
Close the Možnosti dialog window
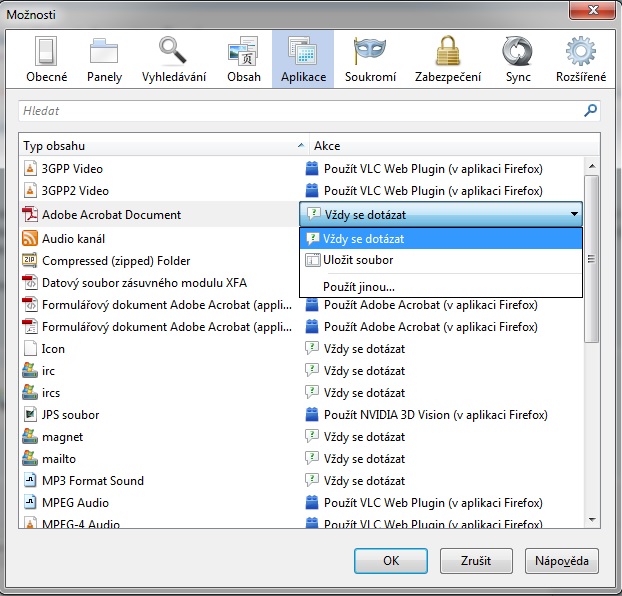coord(593,10)
